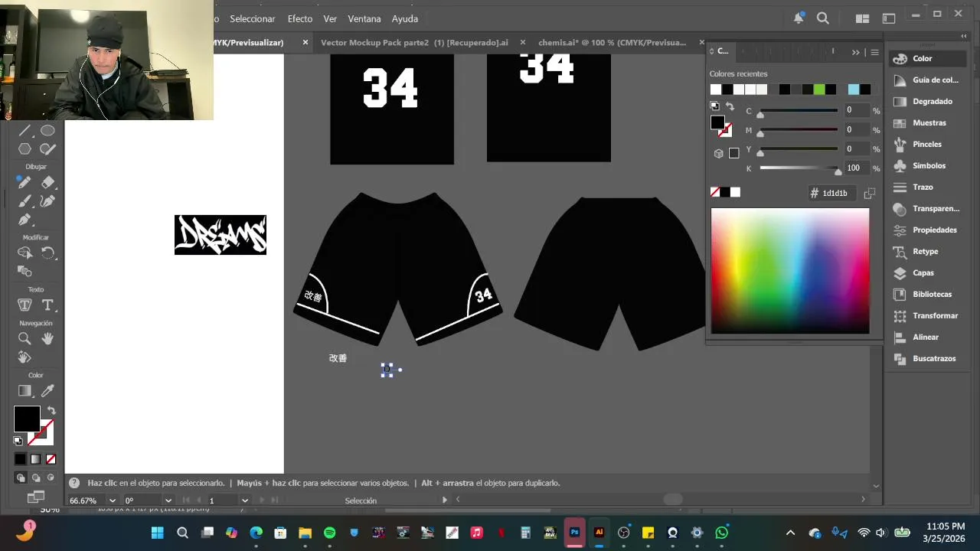The width and height of the screenshot is (980, 551).
Task: Open the arrange documents icon
Action: (x=862, y=18)
